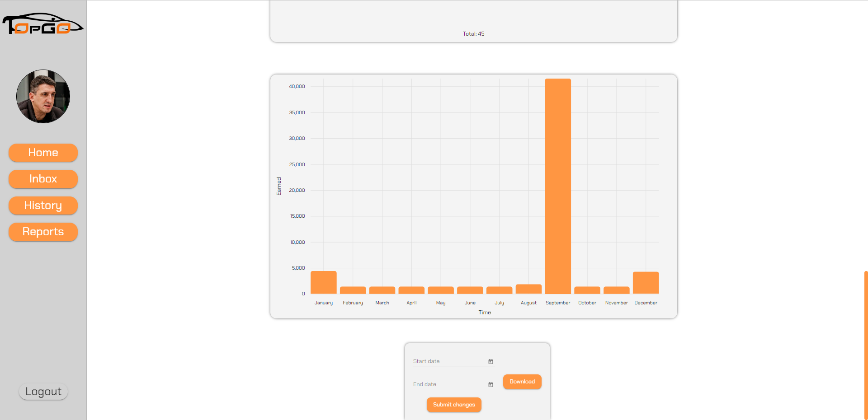The width and height of the screenshot is (868, 420).
Task: Open the Reports section
Action: [43, 232]
